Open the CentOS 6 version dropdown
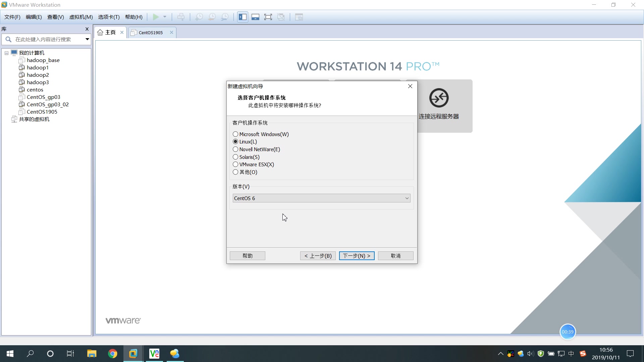This screenshot has height=362, width=644. click(321, 198)
